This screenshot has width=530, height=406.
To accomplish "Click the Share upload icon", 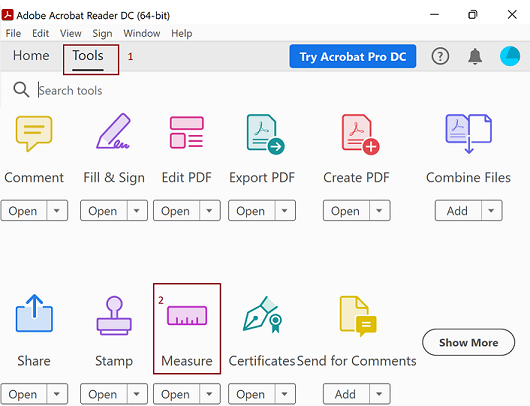I will (x=34, y=313).
